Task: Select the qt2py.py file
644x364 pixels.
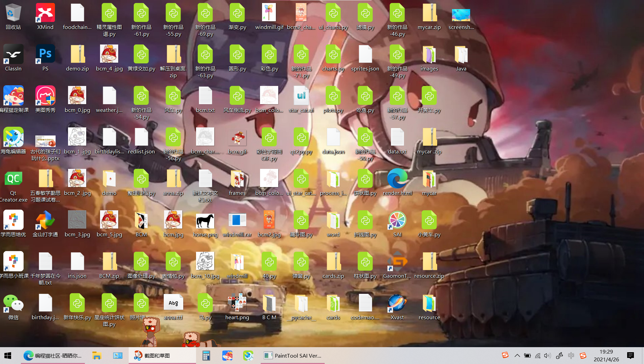Action: pyautogui.click(x=301, y=141)
